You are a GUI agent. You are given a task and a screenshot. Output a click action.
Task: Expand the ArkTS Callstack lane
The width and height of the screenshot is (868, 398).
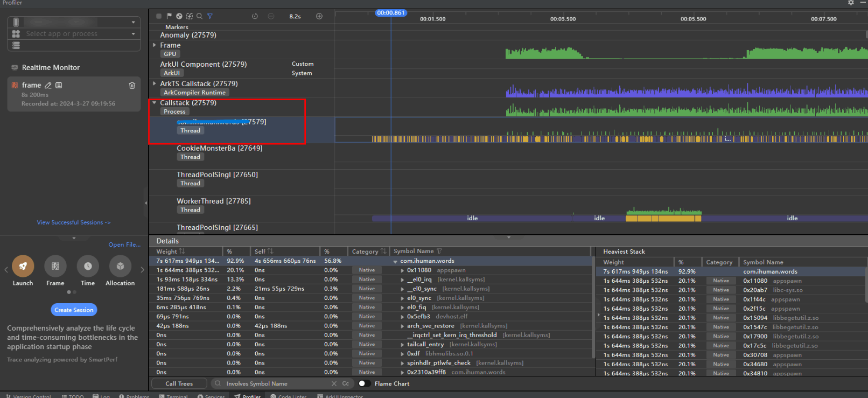(155, 83)
